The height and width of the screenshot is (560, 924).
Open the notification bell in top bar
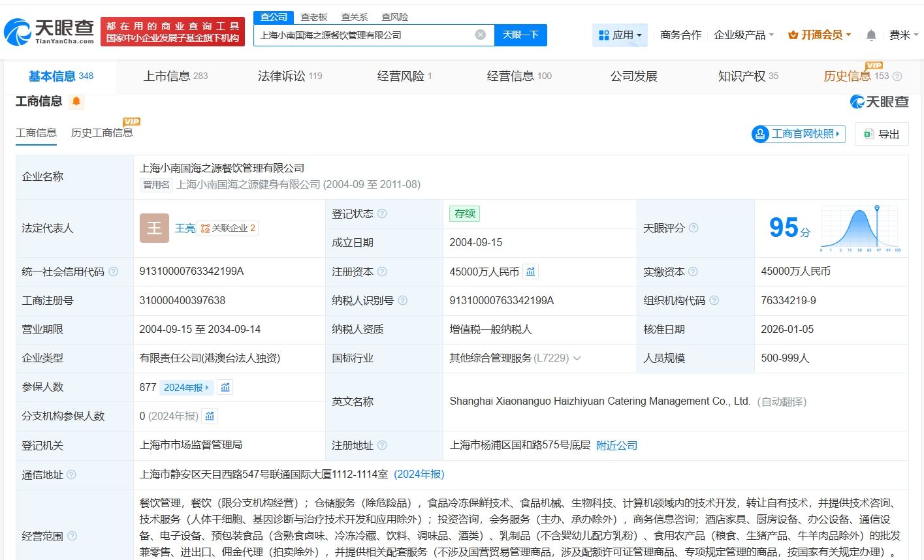point(871,36)
